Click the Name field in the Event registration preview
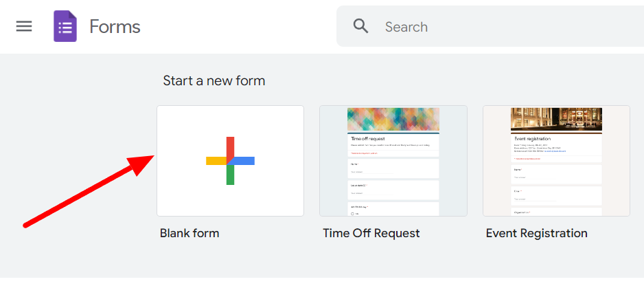Viewport: 644px width, 286px height. coord(556,175)
